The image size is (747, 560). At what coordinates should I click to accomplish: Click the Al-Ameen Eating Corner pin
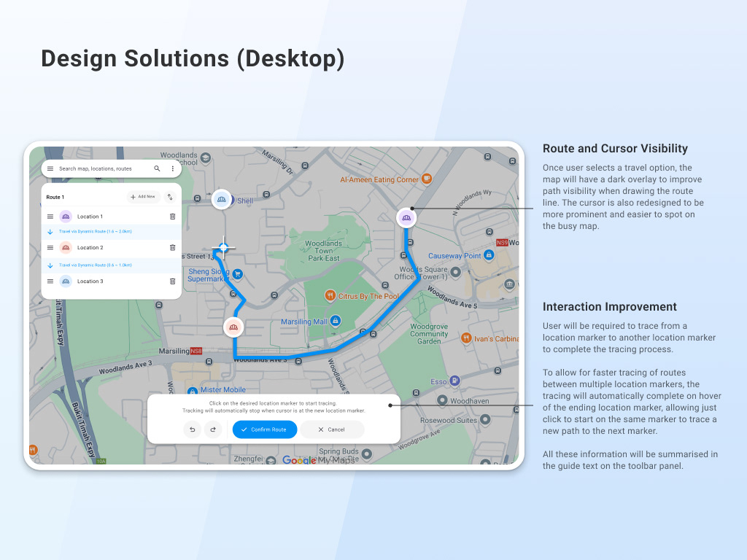(427, 179)
